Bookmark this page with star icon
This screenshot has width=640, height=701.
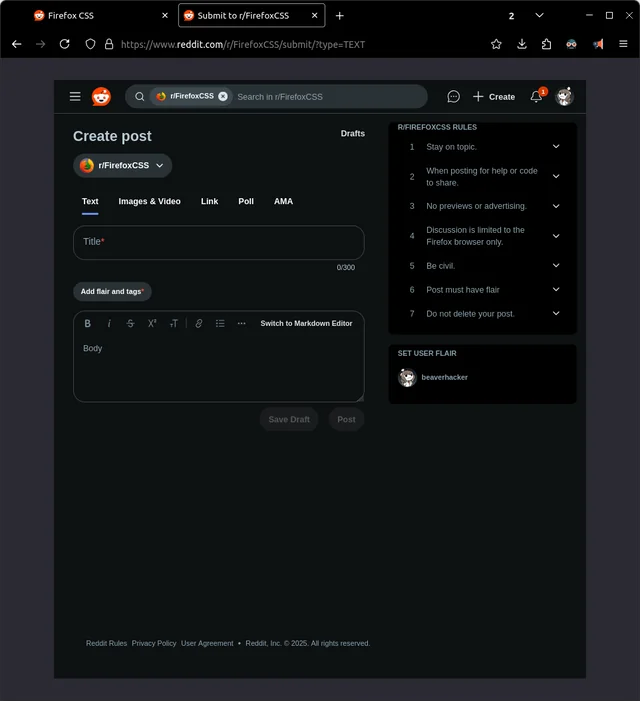(x=496, y=44)
